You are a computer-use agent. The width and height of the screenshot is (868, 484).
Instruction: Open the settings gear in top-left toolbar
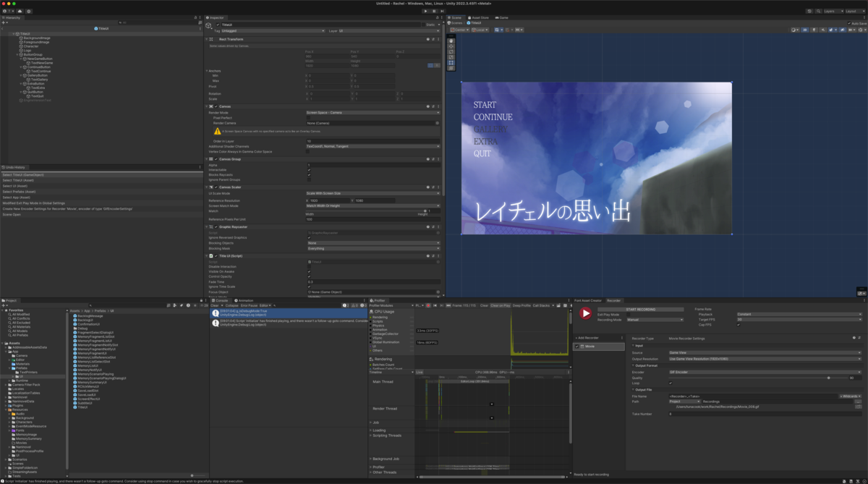click(x=29, y=11)
